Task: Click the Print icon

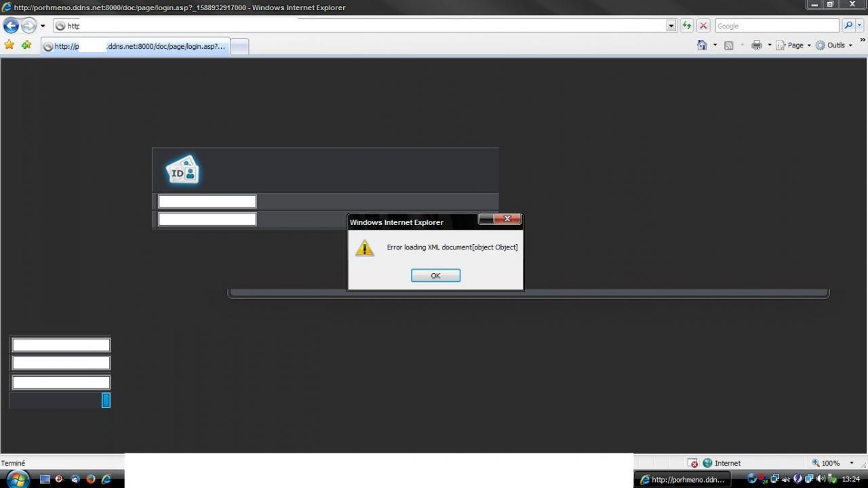Action: tap(757, 45)
